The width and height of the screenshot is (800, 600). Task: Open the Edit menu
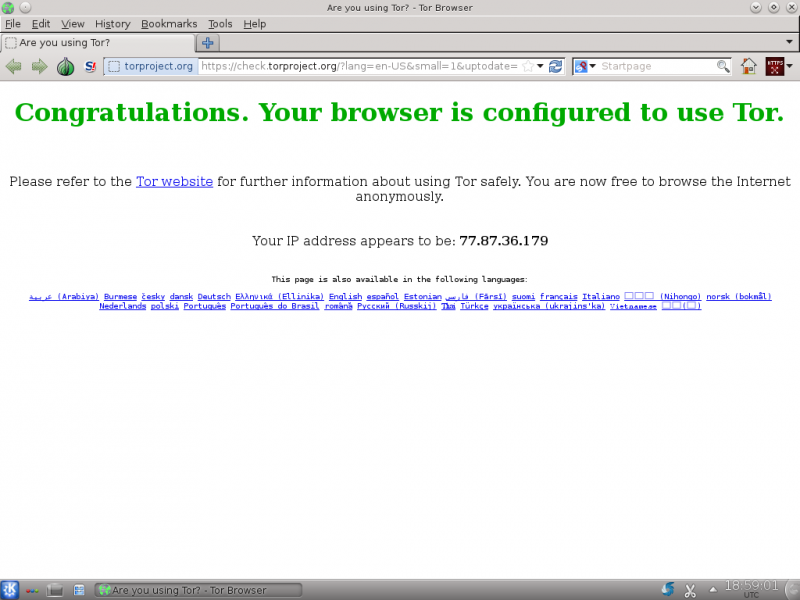41,24
